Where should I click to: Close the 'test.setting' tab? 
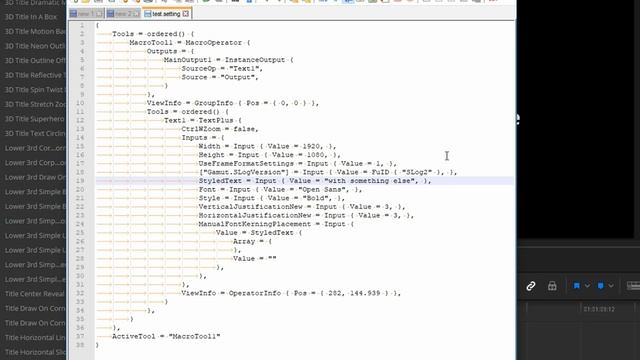[x=186, y=14]
